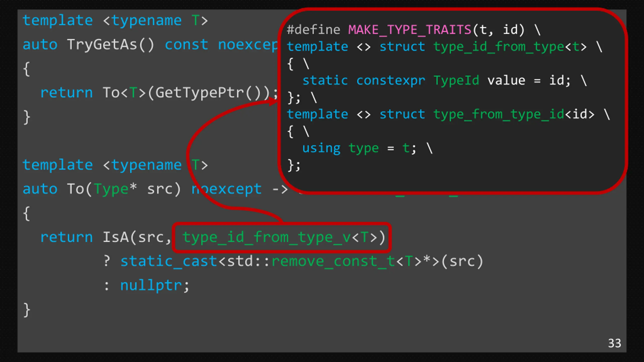Select the MAKE_TYPE_TRAITS macro name
644x362 pixels.
pyautogui.click(x=410, y=30)
